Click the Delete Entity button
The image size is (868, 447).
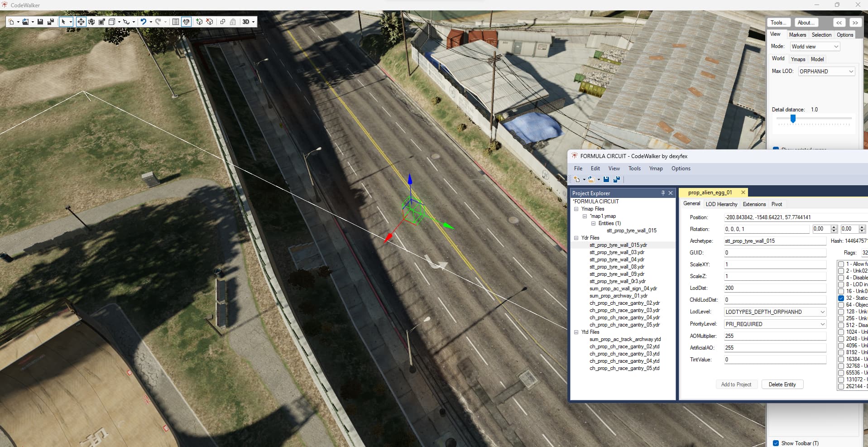[782, 385]
